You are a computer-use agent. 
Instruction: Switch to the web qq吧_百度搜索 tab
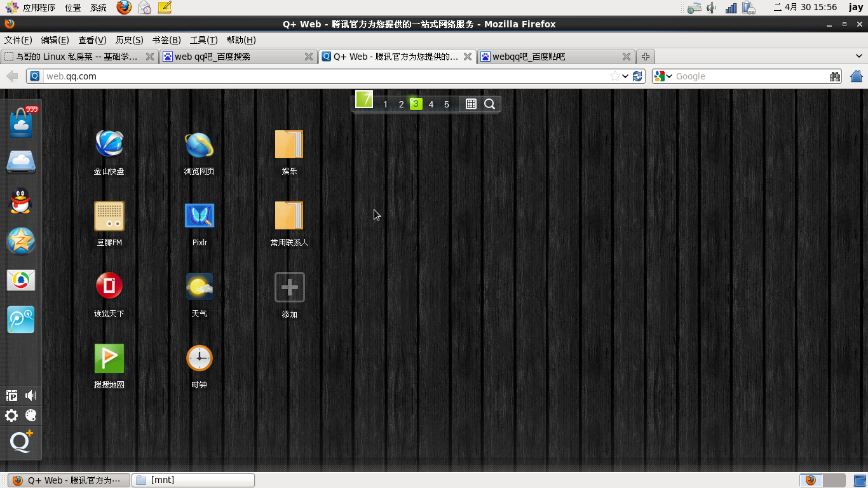pos(238,57)
